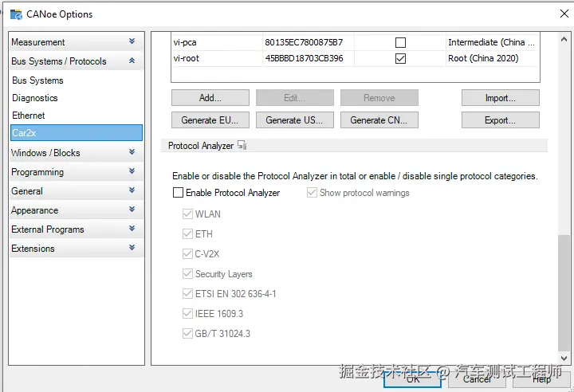Click Generate US... button

point(295,120)
